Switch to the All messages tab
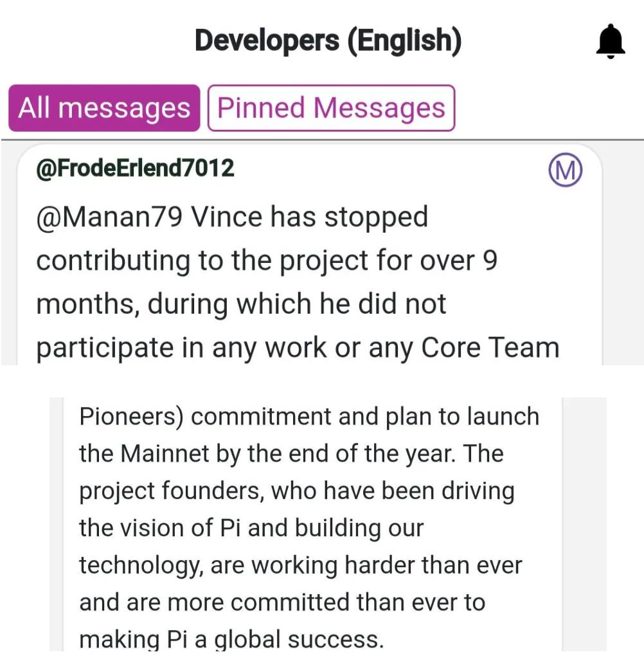This screenshot has height=661, width=644. click(104, 108)
